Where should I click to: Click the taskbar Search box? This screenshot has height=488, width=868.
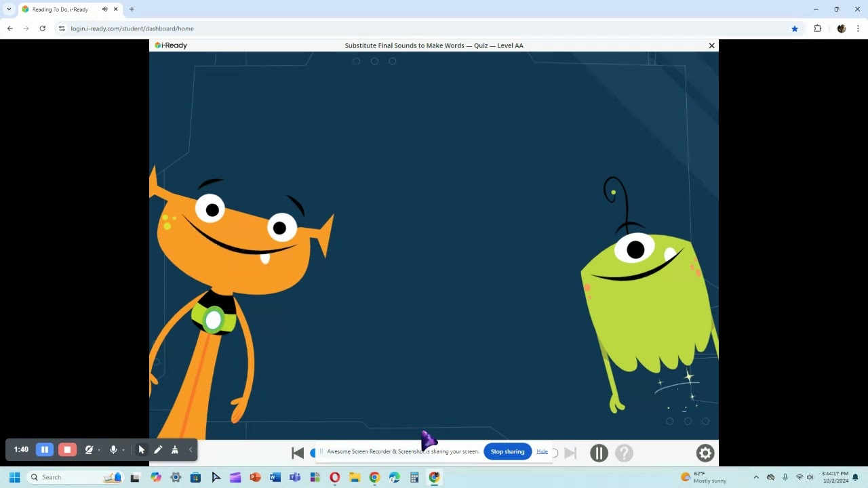(x=76, y=477)
